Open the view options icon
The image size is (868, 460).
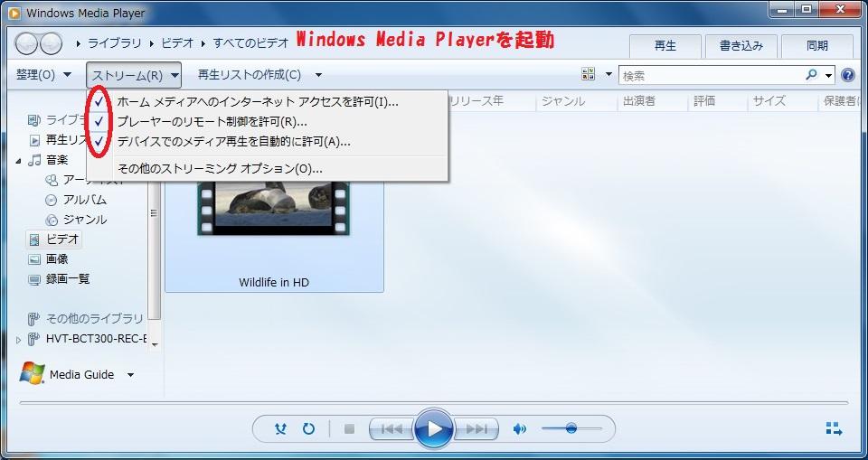point(589,75)
